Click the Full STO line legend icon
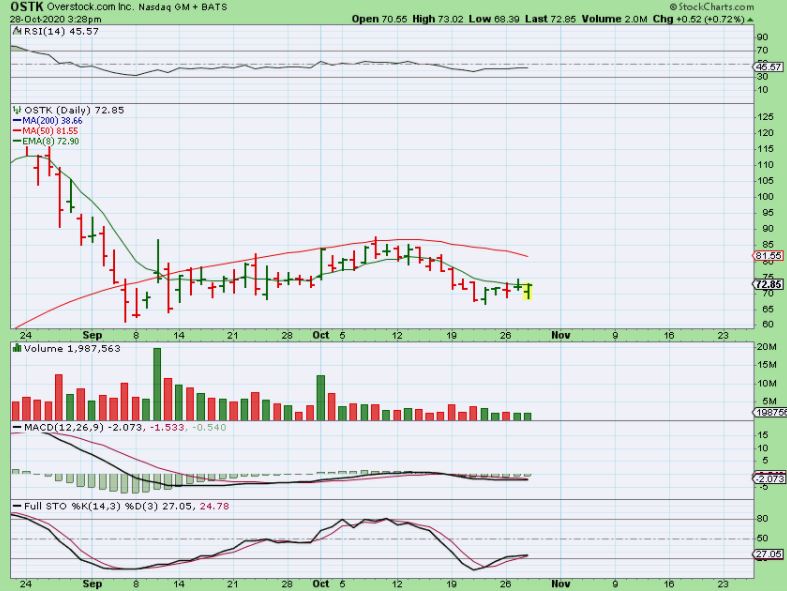 (x=18, y=506)
